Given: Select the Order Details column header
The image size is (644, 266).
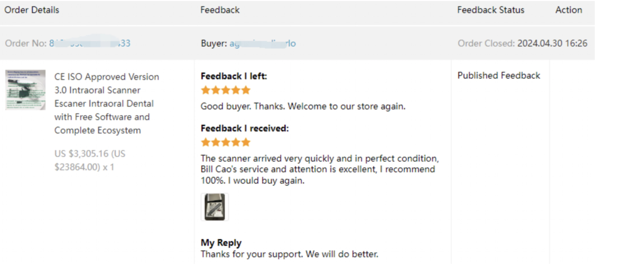Looking at the screenshot, I should click(32, 10).
